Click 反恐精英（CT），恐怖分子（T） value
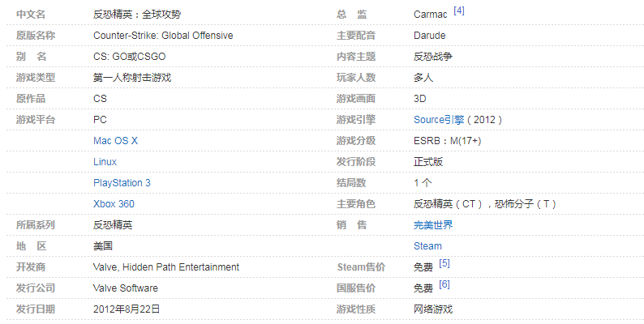 (485, 204)
